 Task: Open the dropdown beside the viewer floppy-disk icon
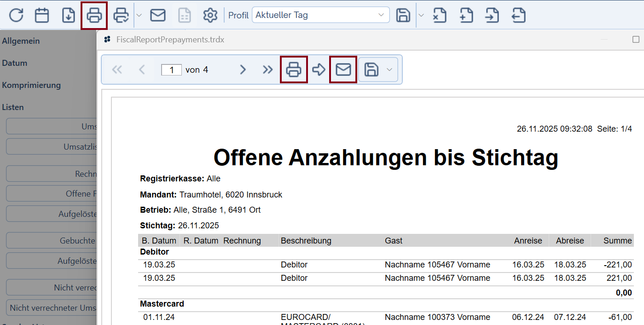pos(389,70)
